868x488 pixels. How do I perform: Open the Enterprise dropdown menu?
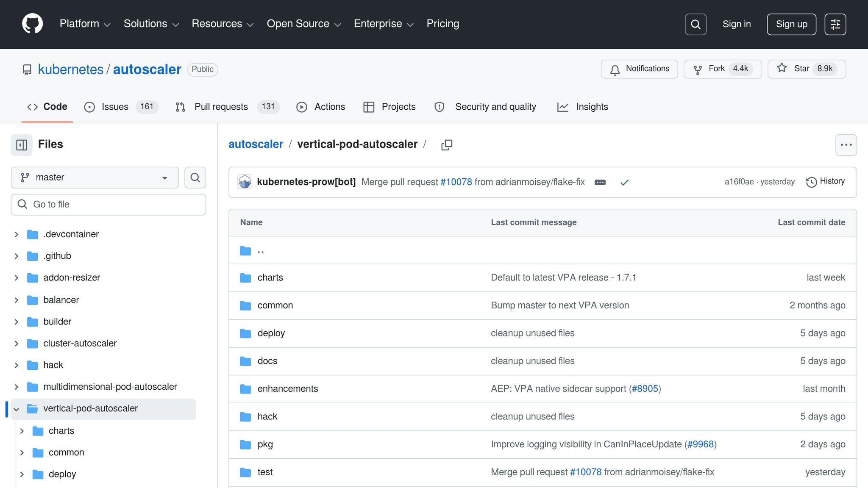point(384,24)
